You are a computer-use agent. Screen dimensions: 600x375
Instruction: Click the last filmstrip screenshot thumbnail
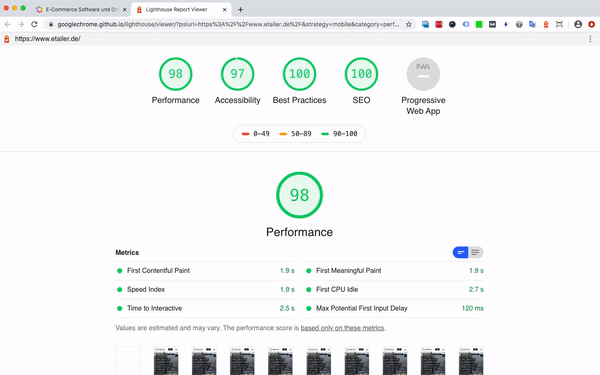pos(471,361)
